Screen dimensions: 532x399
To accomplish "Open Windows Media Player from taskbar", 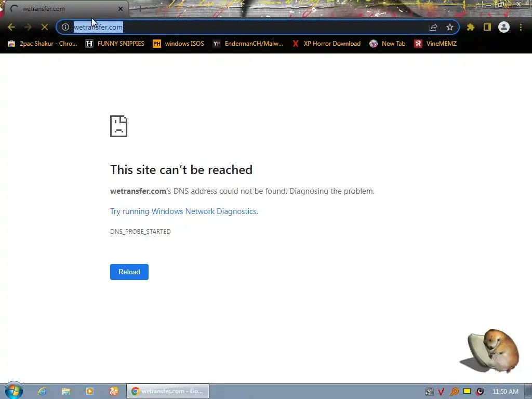I will [x=89, y=391].
